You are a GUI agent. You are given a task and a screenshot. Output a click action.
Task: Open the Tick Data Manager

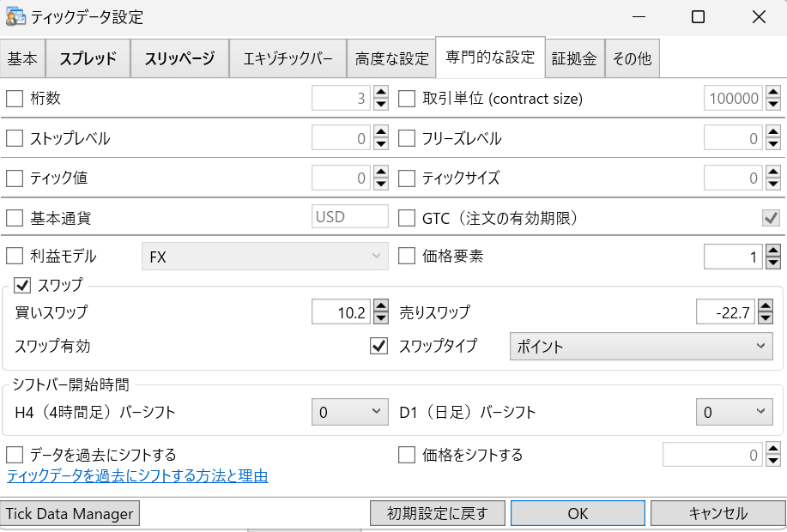pos(70,513)
